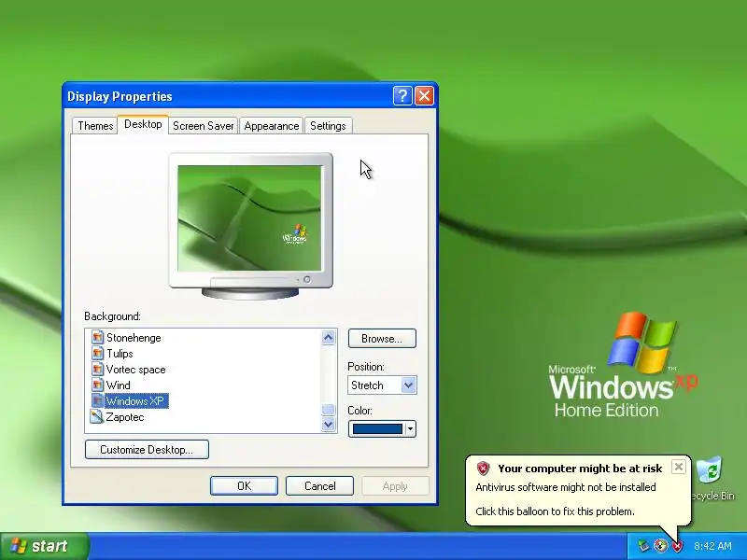Viewport: 747px width, 560px height.
Task: Click the Tulips wallpaper file icon
Action: (x=98, y=354)
